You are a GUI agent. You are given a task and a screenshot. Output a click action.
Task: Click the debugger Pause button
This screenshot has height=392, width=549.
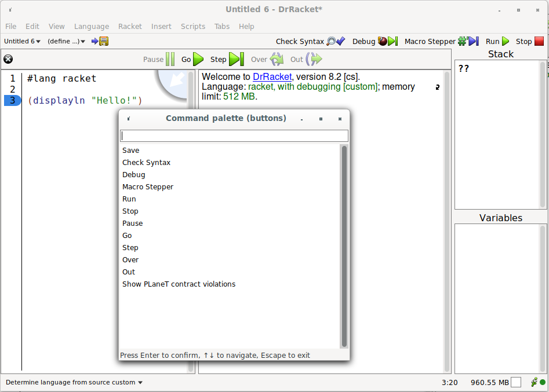[159, 59]
